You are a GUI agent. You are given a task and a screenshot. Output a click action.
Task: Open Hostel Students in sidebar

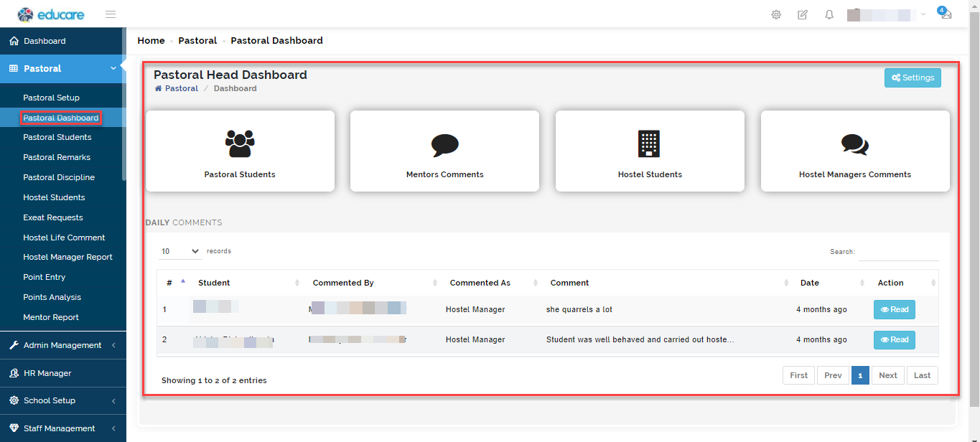(x=54, y=197)
